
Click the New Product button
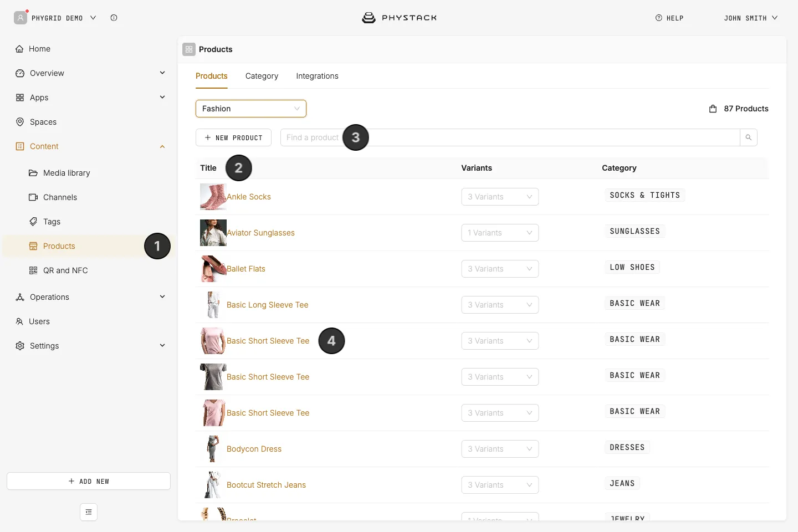(233, 137)
